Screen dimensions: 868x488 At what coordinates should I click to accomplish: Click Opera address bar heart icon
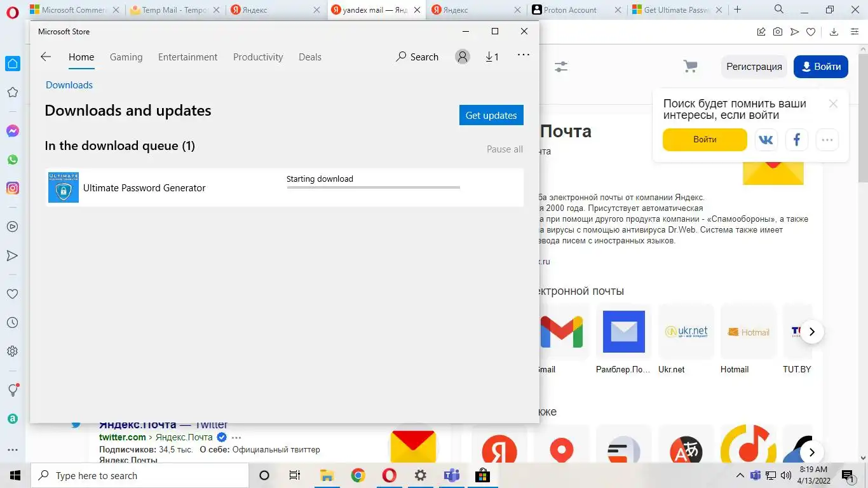coord(811,32)
